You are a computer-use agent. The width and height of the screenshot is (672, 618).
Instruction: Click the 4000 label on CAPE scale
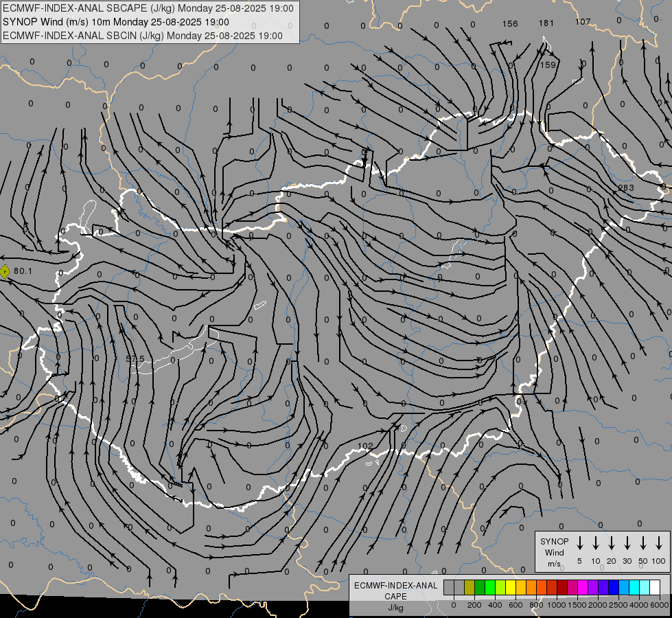[639, 605]
